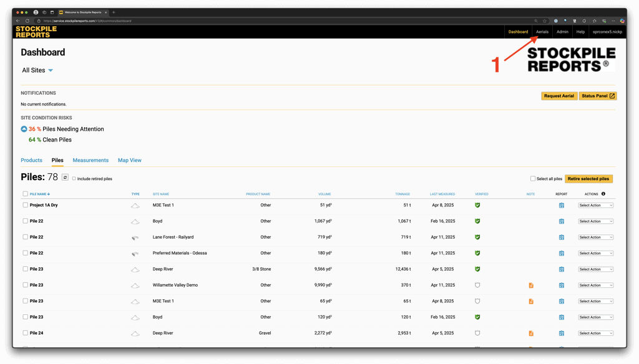Click the Request Aerial button
This screenshot has height=364, width=639.
click(559, 96)
